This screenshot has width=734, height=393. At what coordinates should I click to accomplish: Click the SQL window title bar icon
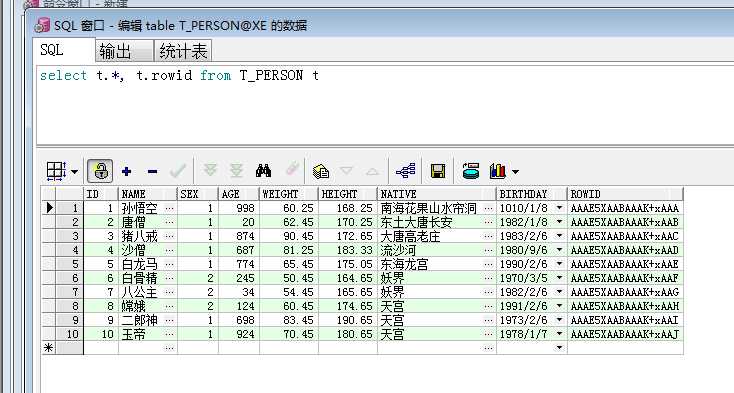click(x=42, y=25)
